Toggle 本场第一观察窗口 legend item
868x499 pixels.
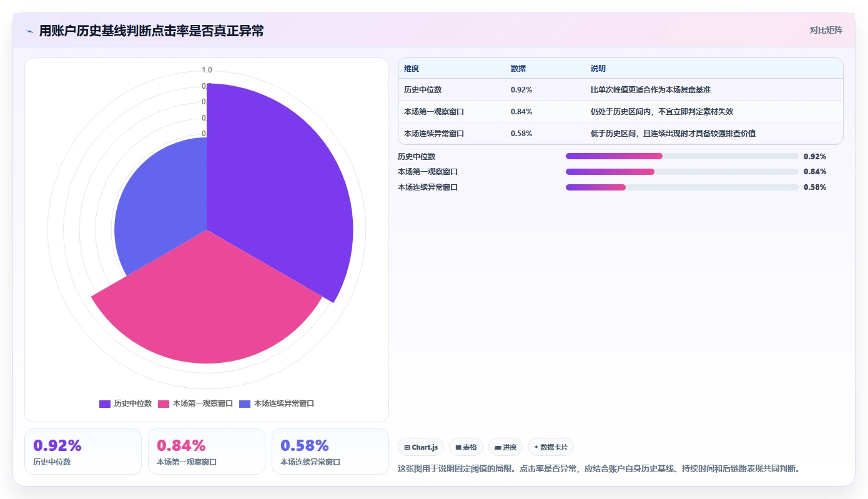[195, 403]
